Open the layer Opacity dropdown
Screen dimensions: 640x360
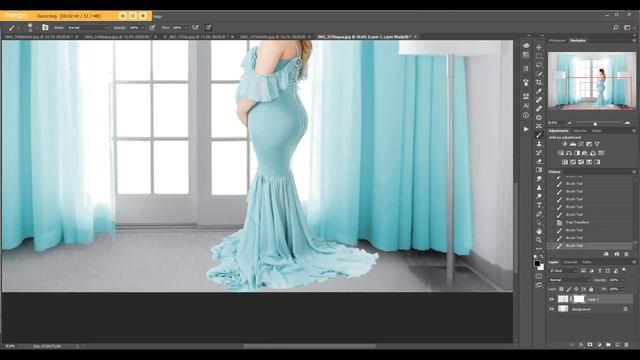[622, 280]
